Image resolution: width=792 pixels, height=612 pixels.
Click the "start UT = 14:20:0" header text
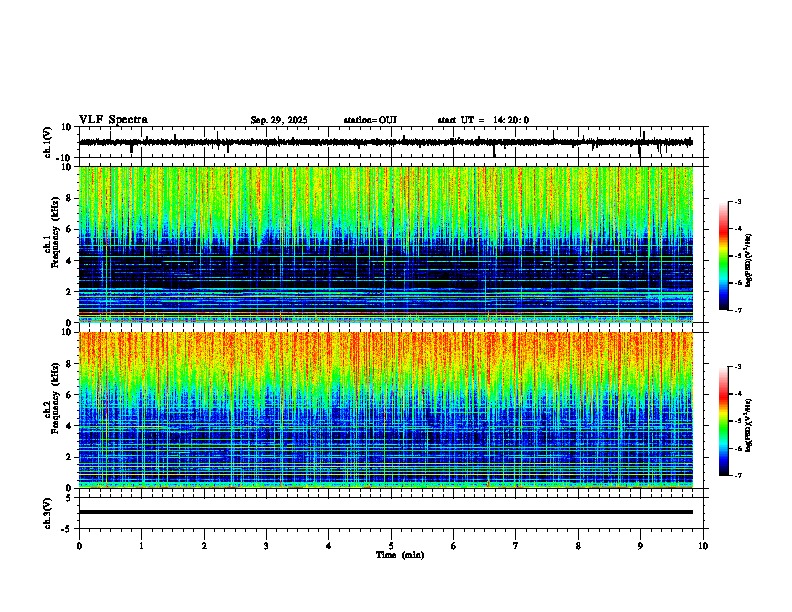point(483,120)
